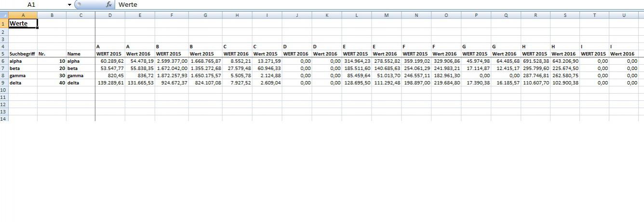Select column C header
Image resolution: width=644 pixels, height=222 pixels.
[80, 15]
